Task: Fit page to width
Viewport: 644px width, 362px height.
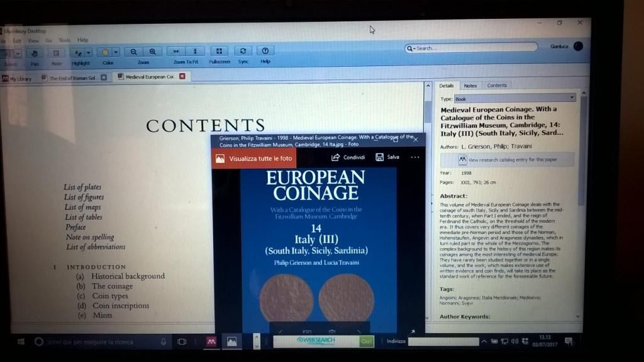Action: coord(177,52)
